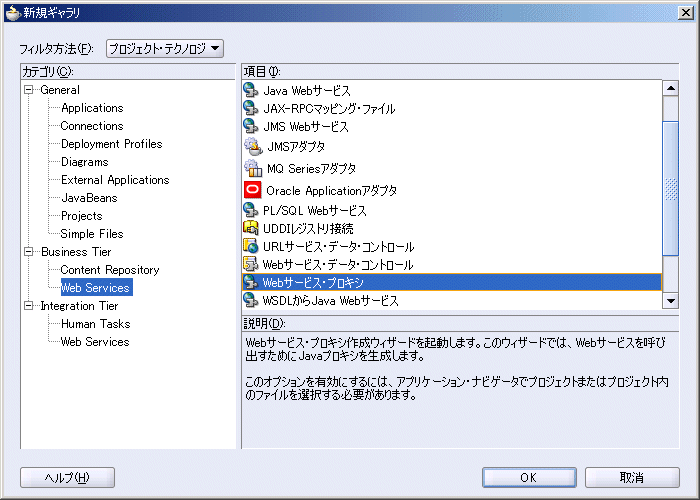Select JMS Webサービス item text

click(x=306, y=127)
